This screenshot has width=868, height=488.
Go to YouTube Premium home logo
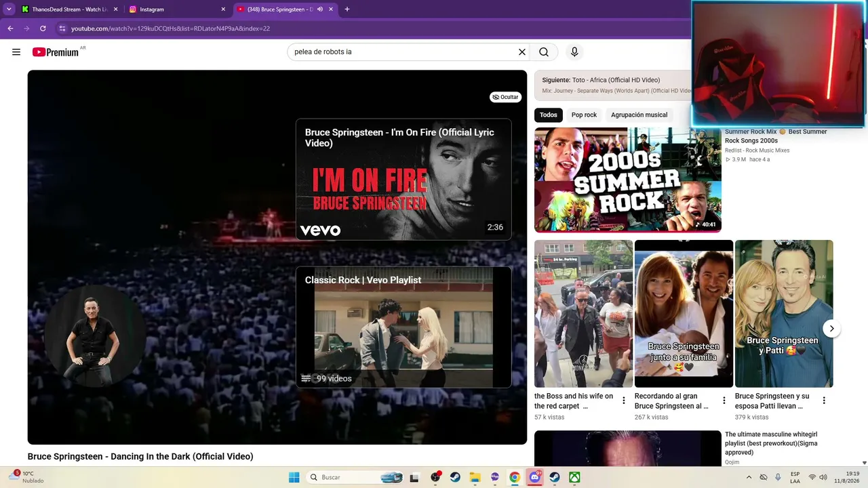pos(56,52)
